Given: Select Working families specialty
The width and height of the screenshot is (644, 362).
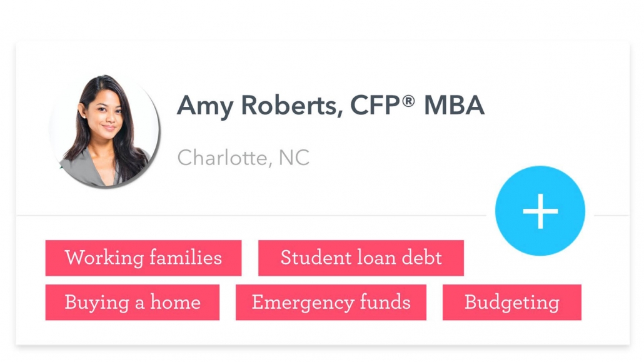Looking at the screenshot, I should pos(143,258).
